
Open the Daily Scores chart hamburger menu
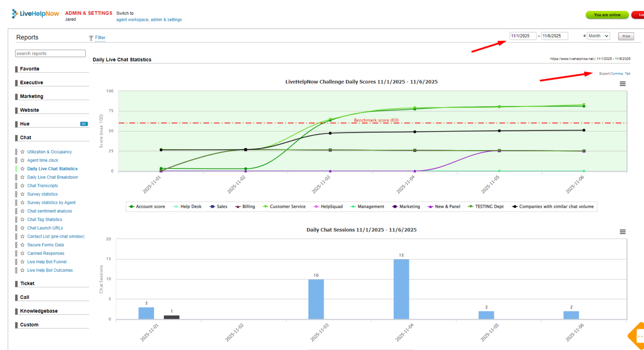click(x=622, y=84)
